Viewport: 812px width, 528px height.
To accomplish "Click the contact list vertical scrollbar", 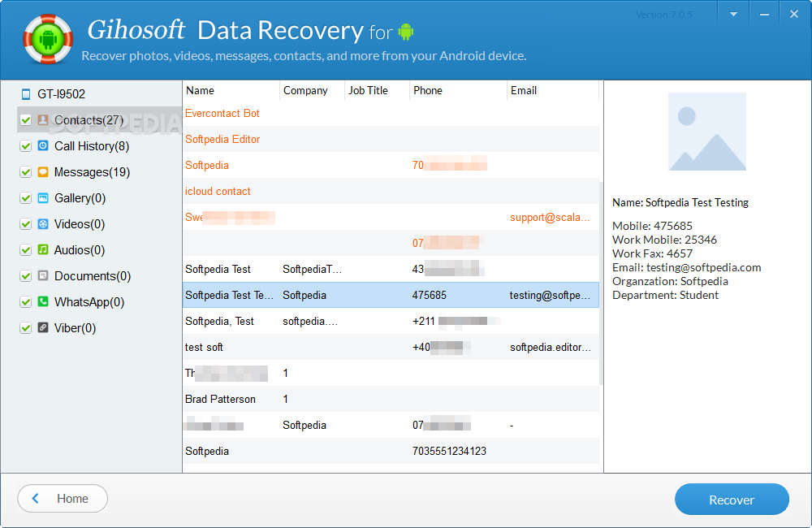I will tap(601, 283).
